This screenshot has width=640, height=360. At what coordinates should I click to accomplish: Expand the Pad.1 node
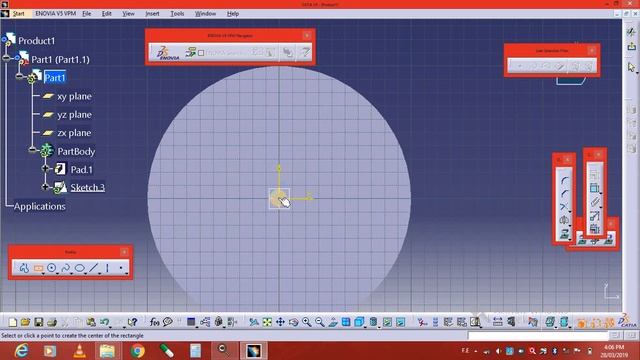point(45,168)
